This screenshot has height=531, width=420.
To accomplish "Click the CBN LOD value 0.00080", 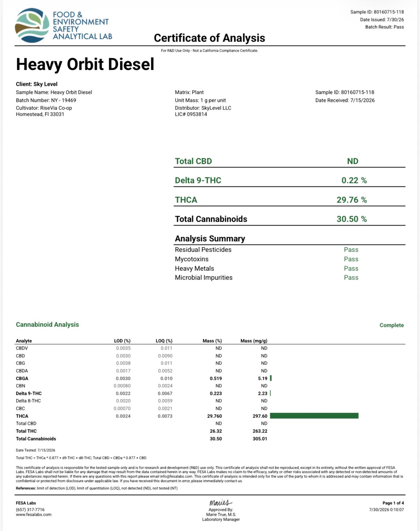I will point(122,386).
